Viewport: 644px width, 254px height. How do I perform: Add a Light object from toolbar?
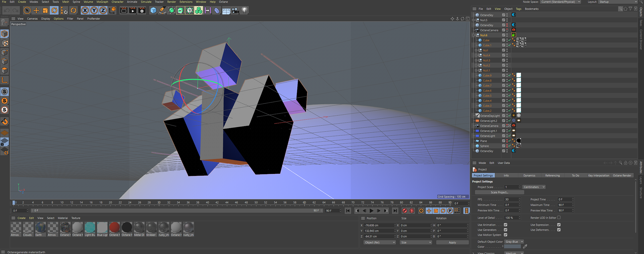click(245, 10)
